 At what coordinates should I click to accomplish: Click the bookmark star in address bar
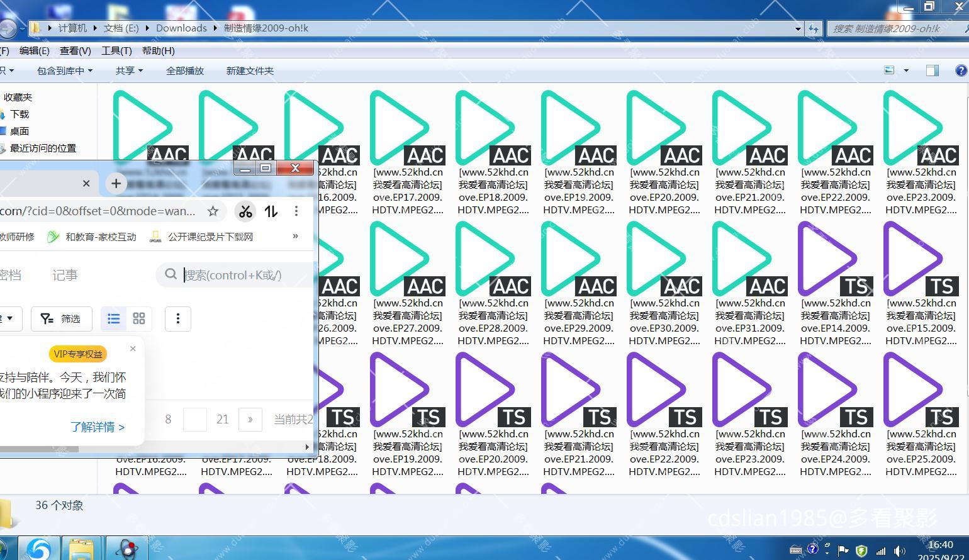(213, 211)
